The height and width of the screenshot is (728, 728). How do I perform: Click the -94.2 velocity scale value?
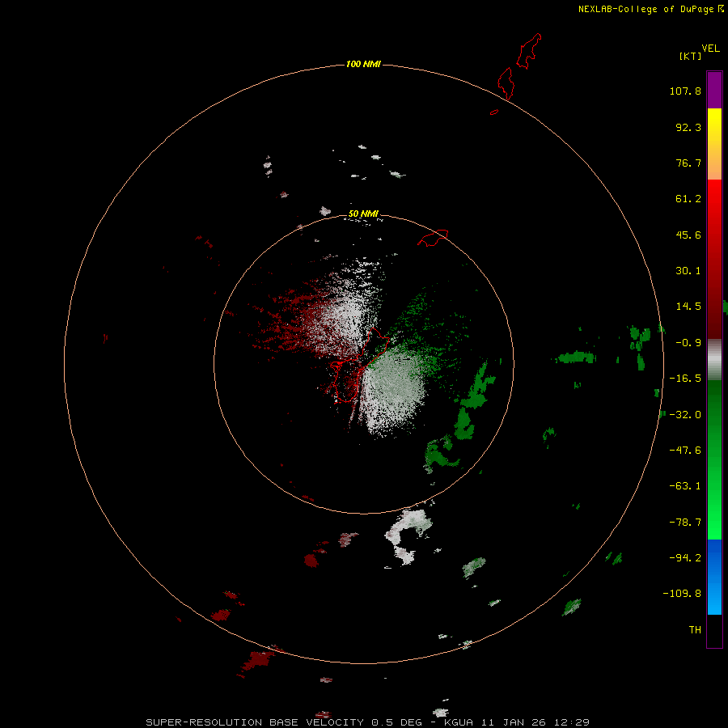coord(685,557)
